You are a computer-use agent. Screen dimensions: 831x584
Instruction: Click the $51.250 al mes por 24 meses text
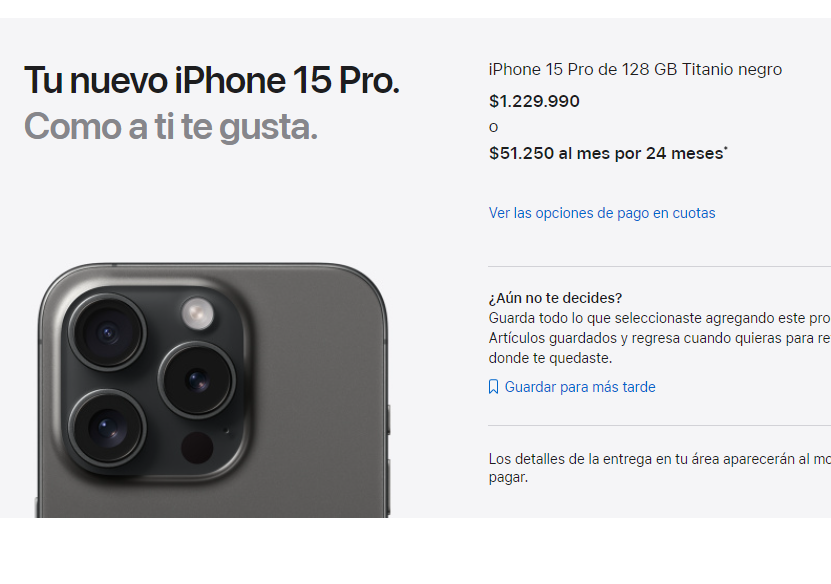(x=606, y=153)
